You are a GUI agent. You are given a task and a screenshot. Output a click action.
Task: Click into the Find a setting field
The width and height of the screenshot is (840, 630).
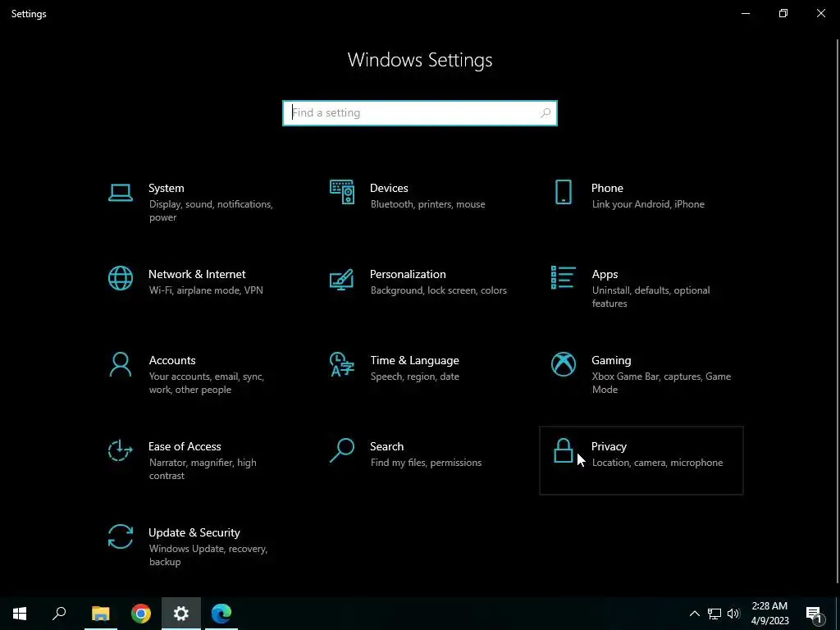coord(419,113)
